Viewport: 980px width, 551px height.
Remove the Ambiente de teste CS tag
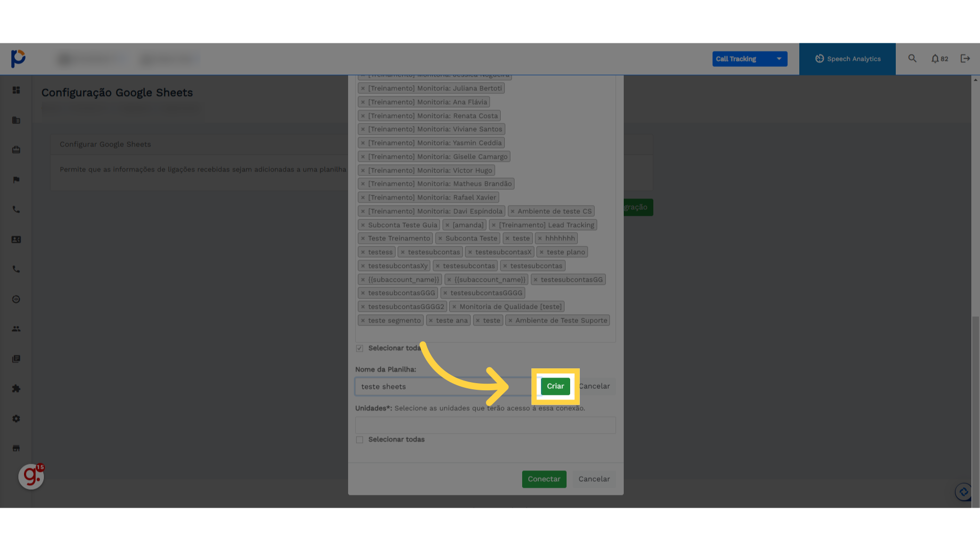pyautogui.click(x=512, y=211)
